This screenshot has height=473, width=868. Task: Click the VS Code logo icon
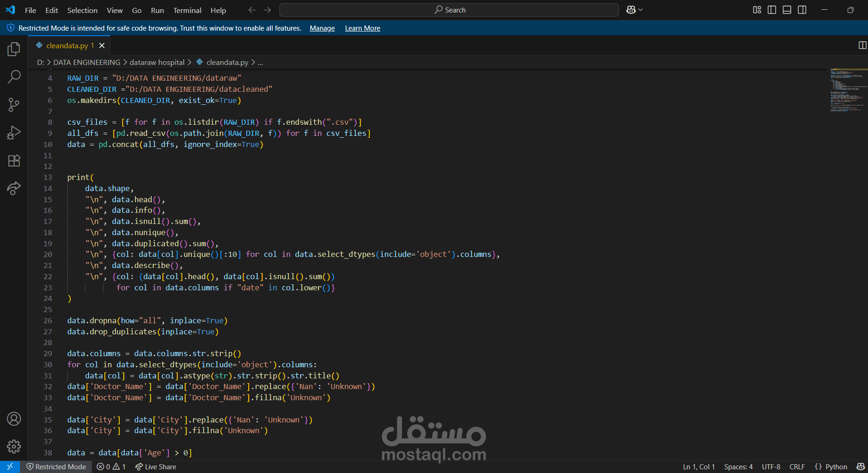[10, 10]
